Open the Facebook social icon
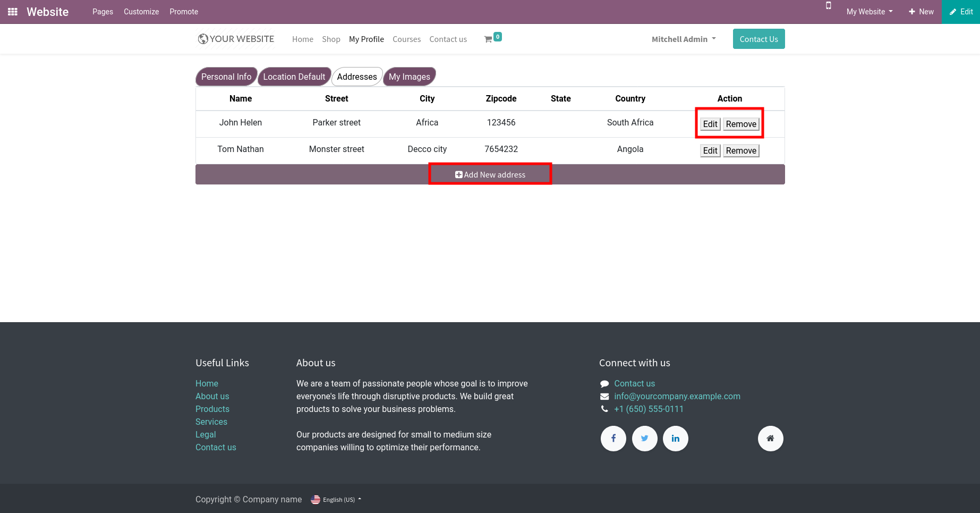 point(613,439)
